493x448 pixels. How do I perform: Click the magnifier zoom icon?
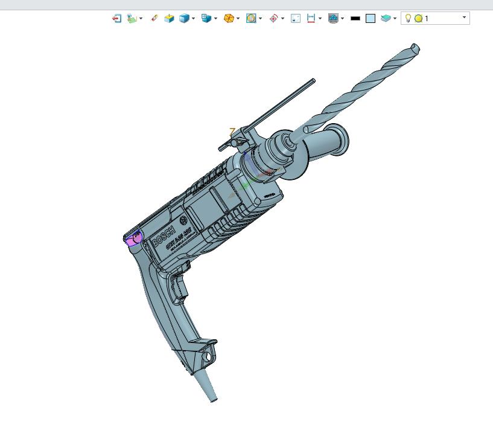coord(251,18)
